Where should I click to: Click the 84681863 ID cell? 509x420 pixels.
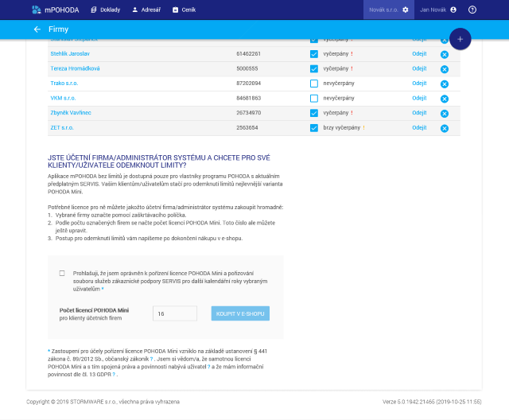(x=248, y=98)
